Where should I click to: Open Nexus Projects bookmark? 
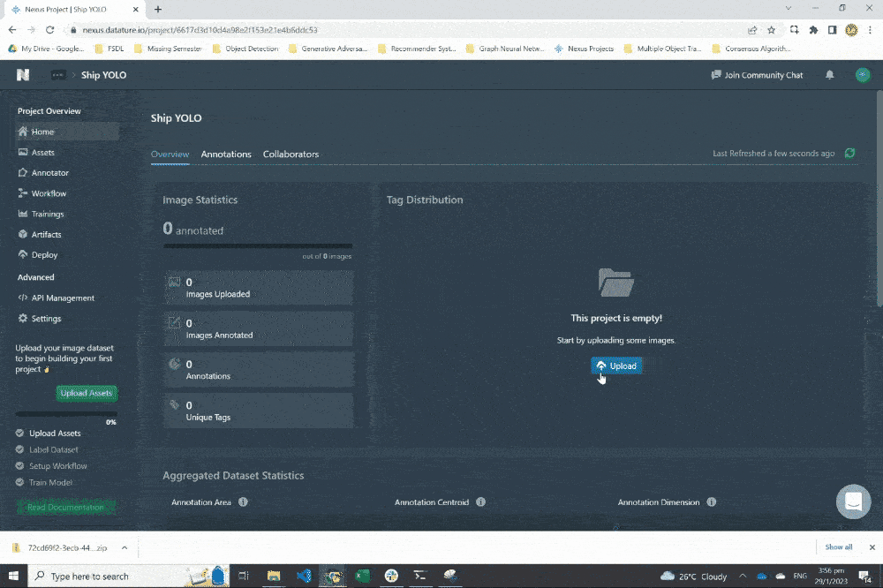(x=584, y=49)
